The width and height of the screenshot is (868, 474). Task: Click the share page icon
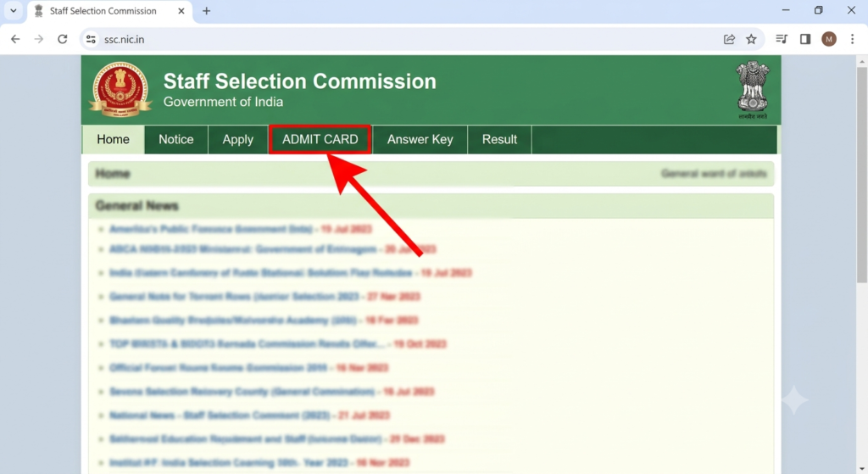[729, 39]
